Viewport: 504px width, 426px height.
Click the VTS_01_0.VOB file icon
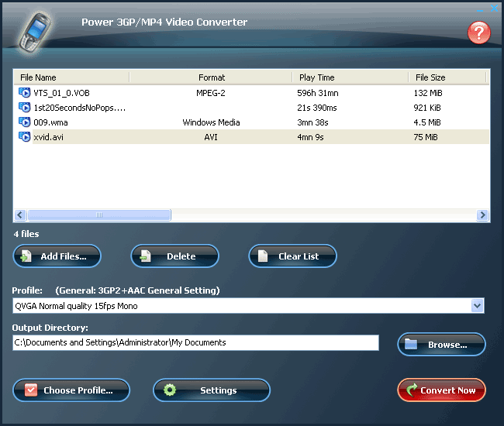coord(25,93)
